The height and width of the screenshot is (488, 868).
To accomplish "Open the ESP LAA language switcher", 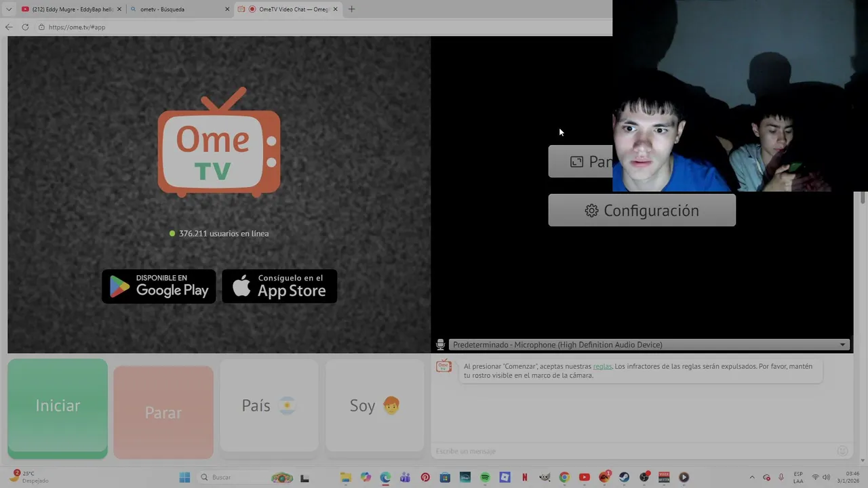I will pos(798,477).
